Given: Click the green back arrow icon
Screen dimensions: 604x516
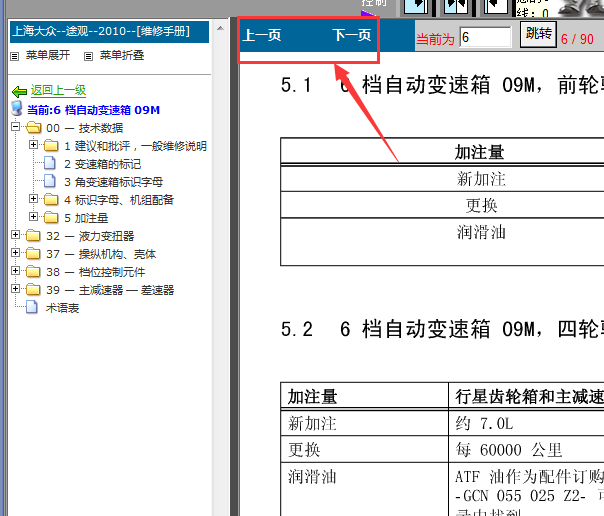Looking at the screenshot, I should tap(19, 91).
